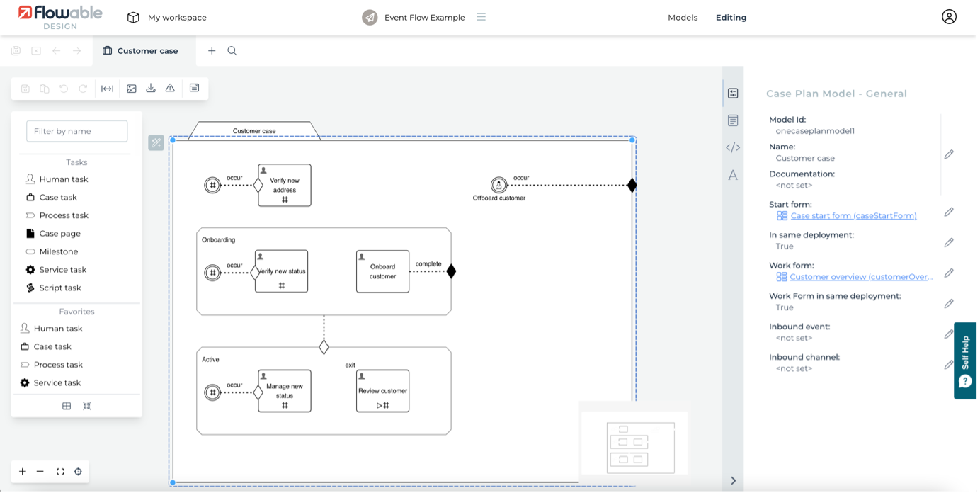Click the validation warning triangle icon
This screenshot has width=980, height=493.
pos(170,89)
